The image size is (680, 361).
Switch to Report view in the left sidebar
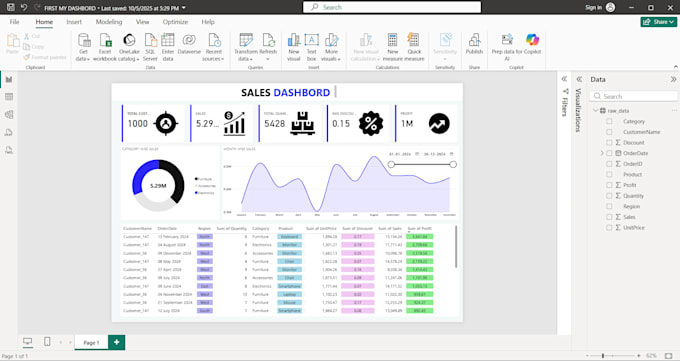point(9,79)
